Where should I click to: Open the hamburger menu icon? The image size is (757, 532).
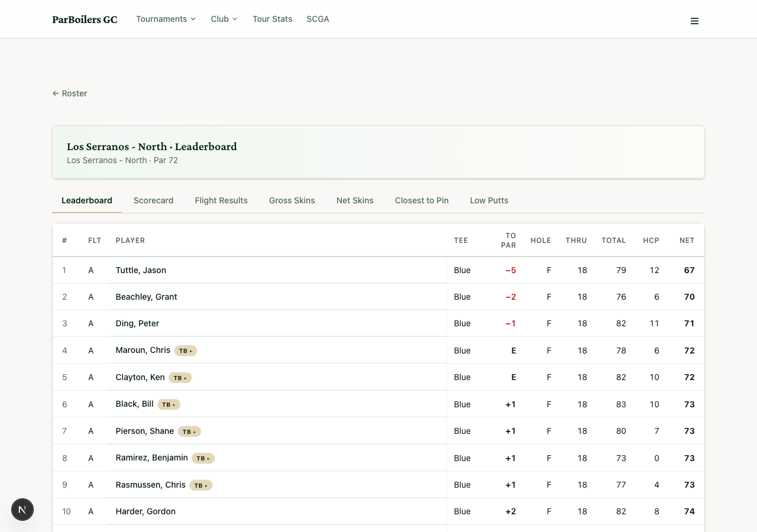pos(694,21)
